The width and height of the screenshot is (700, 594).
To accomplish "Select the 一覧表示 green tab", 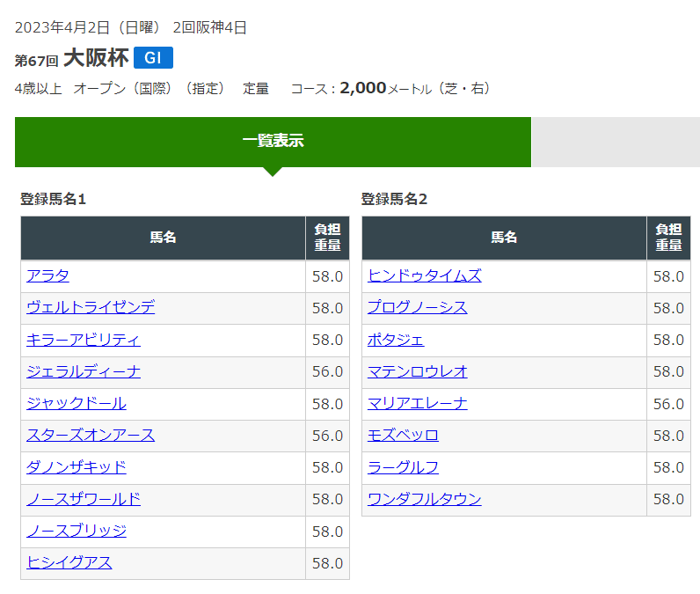I will click(x=273, y=142).
